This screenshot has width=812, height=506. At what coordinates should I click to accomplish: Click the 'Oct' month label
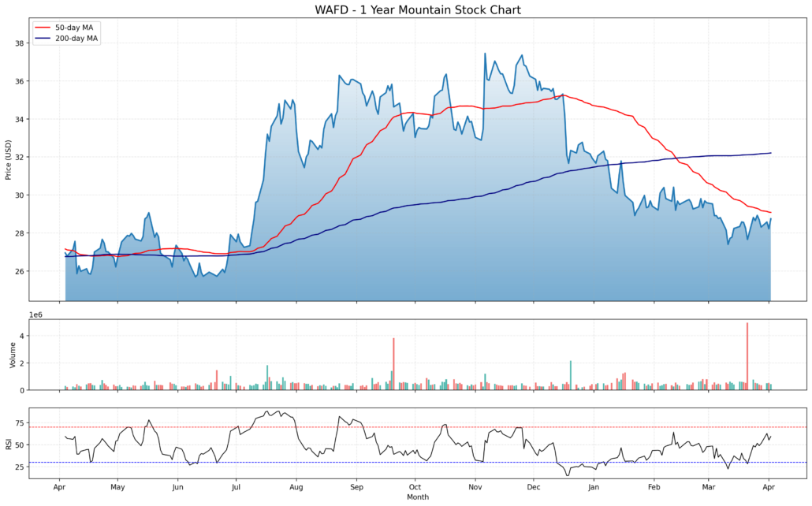(415, 487)
